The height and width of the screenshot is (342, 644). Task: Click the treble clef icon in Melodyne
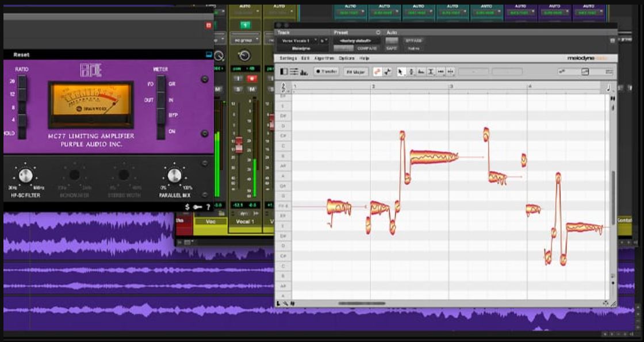(283, 87)
